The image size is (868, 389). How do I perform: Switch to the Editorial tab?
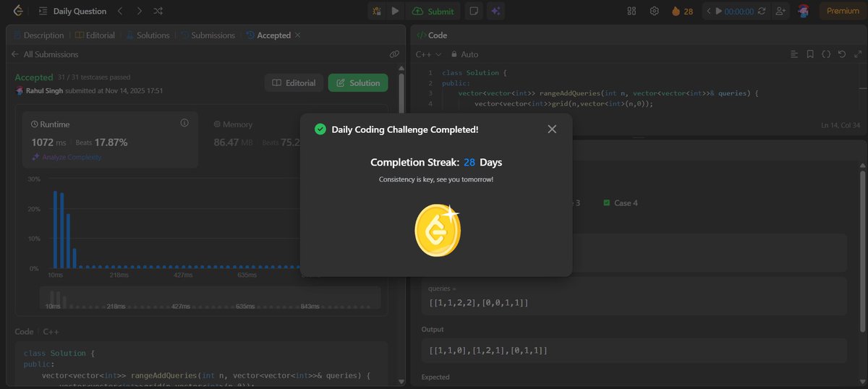94,35
